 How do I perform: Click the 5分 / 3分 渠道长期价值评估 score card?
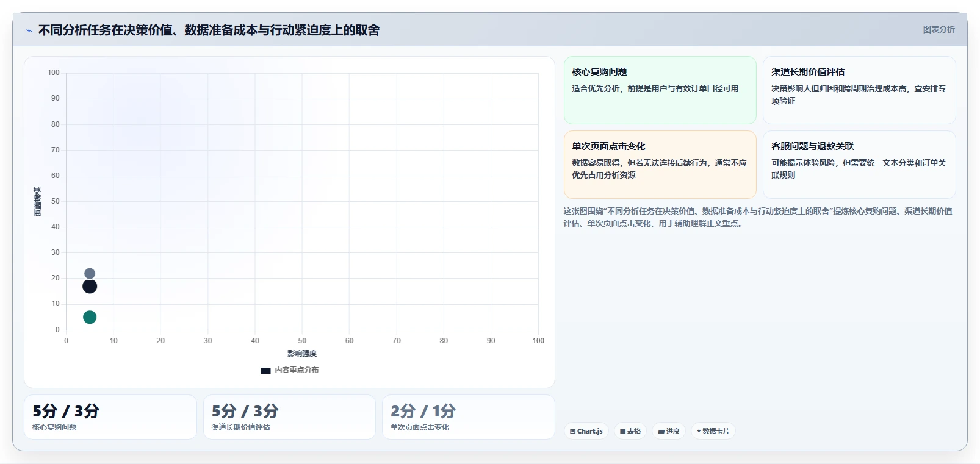pos(289,417)
